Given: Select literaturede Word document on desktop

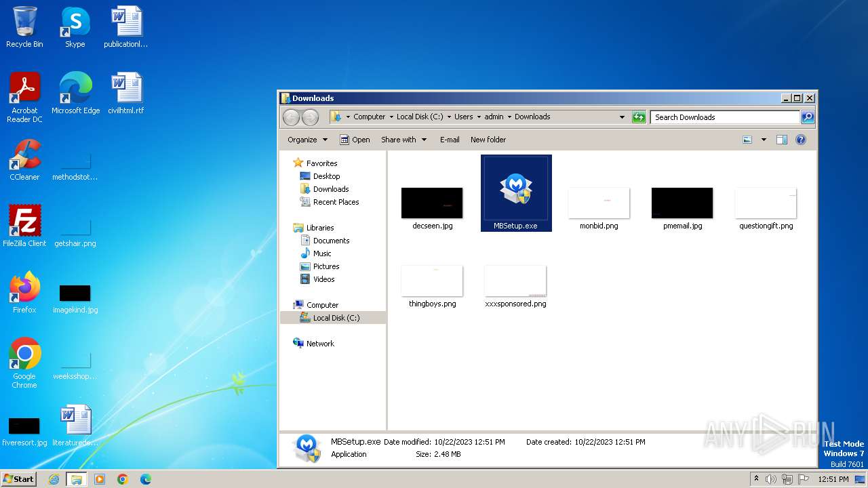Looking at the screenshot, I should point(75,426).
